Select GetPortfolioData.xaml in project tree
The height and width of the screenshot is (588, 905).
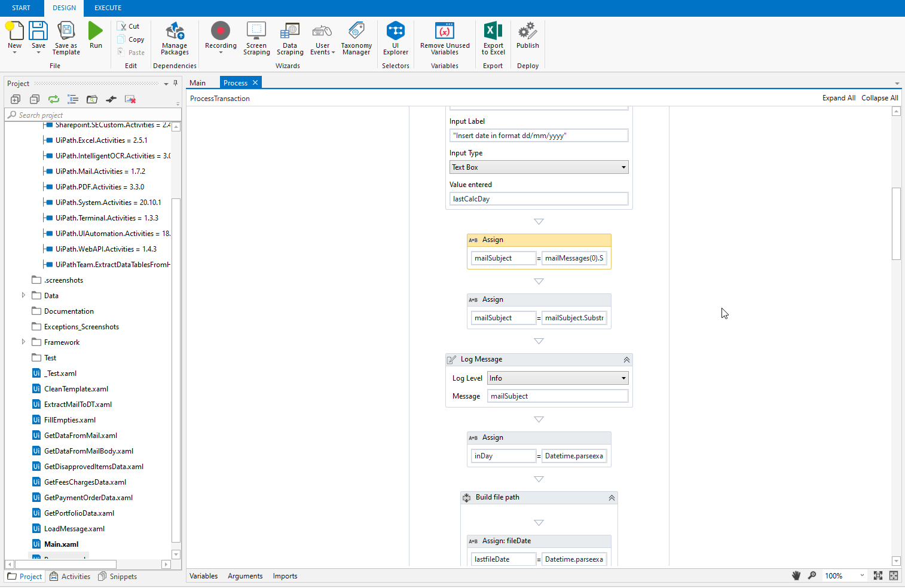(79, 513)
